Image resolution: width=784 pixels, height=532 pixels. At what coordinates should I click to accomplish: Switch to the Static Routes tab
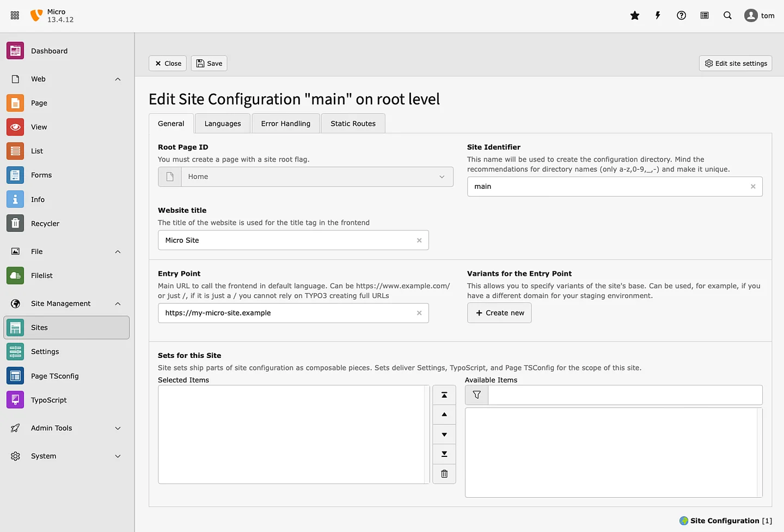point(353,123)
